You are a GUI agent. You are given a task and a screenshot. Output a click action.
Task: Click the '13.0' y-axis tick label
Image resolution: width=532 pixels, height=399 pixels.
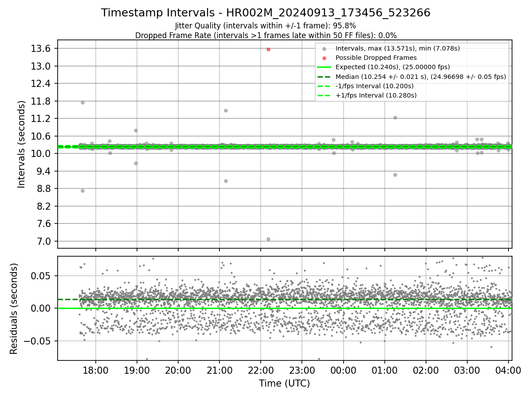(41, 66)
